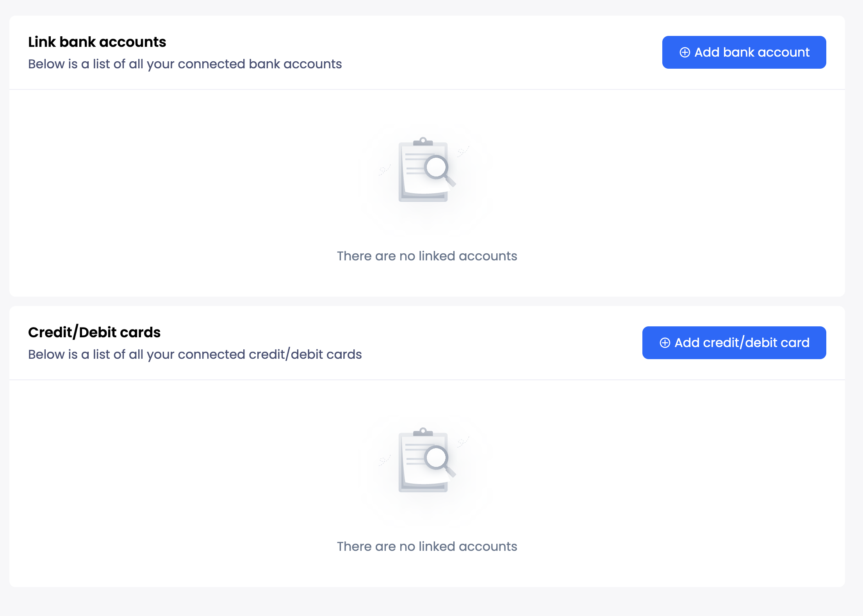Click the no linked accounts message under cards

[427, 547]
